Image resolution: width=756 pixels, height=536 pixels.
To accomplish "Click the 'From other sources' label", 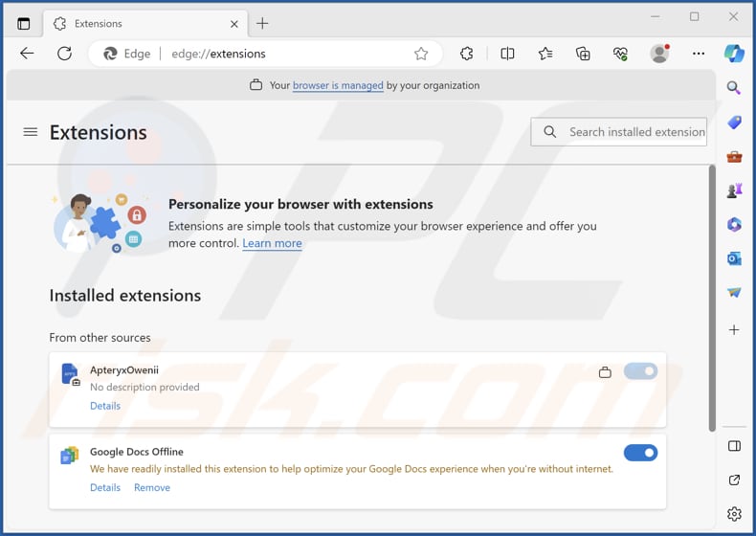I will 100,338.
